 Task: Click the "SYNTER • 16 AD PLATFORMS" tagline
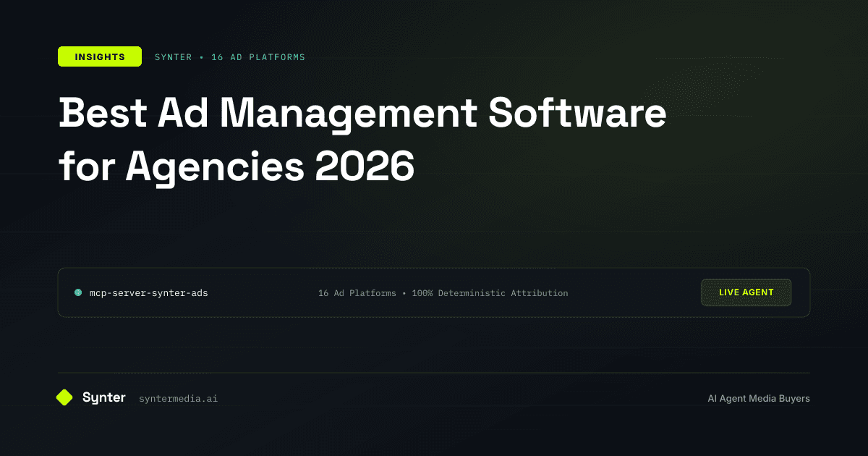[230, 56]
